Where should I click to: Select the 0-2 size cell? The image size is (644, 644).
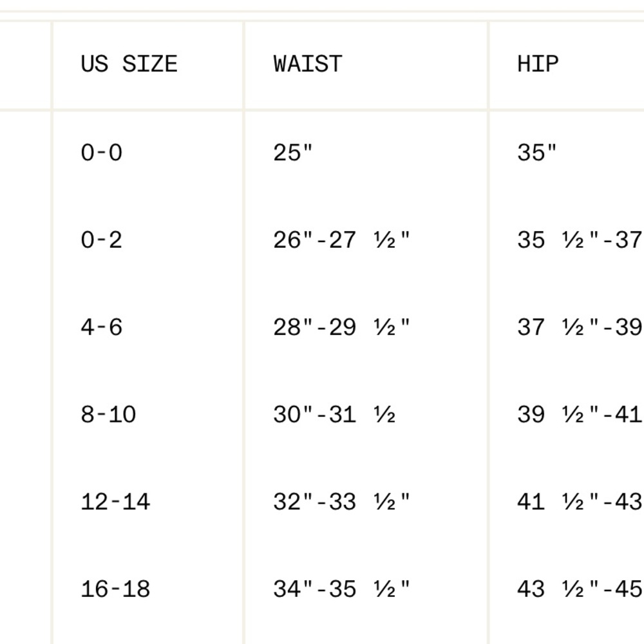pyautogui.click(x=102, y=240)
